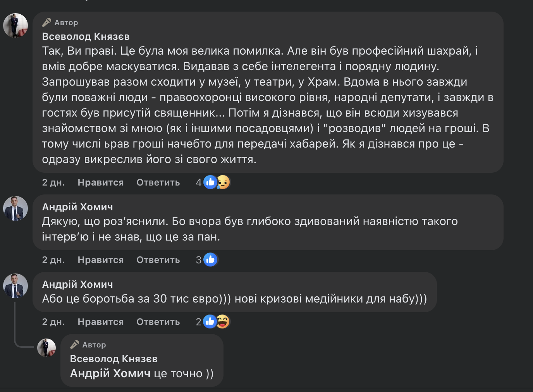Click the sad emoji reaction on first comment
Screen dimensions: 533x392
(x=223, y=182)
